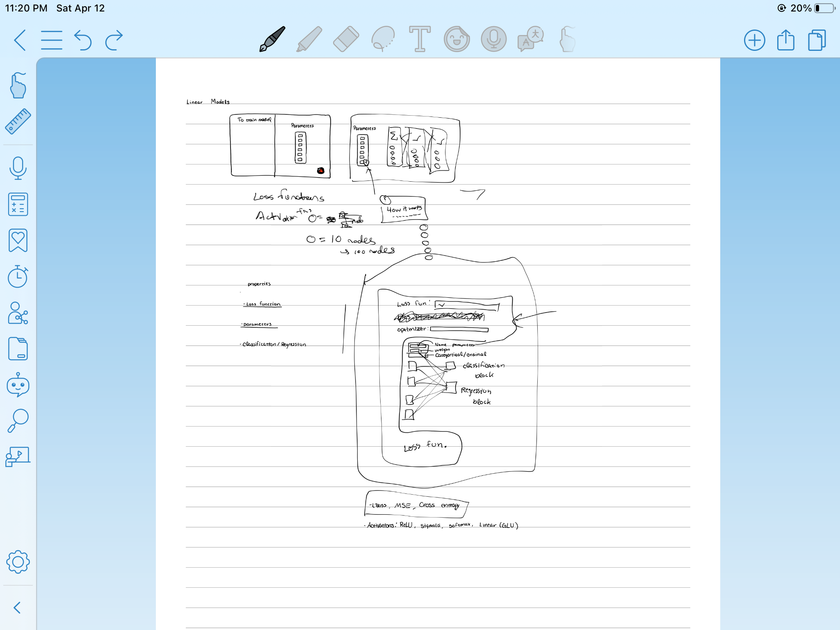Screen dimensions: 840x630
Task: Select the text tool
Action: click(420, 39)
